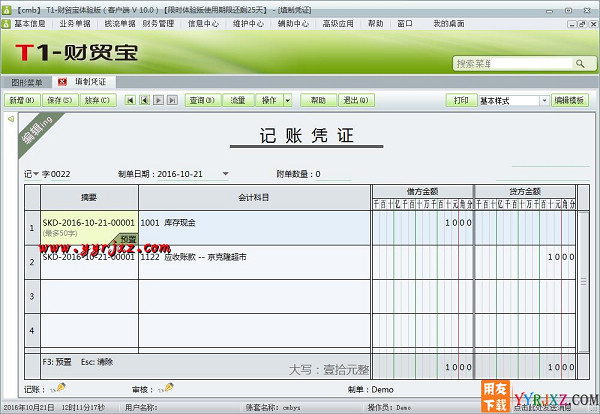The height and width of the screenshot is (414, 600).
Task: Switch to the 图形菜单 tab
Action: point(27,82)
